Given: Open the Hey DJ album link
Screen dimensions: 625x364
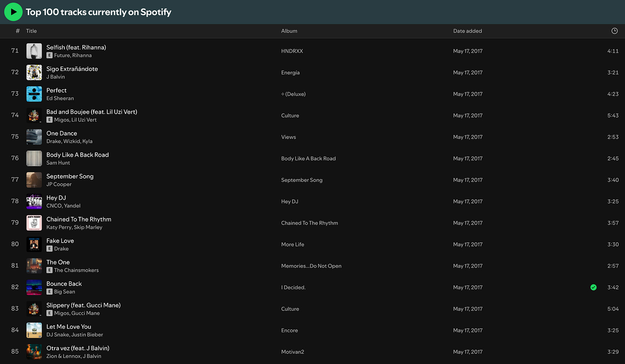Looking at the screenshot, I should click(289, 201).
